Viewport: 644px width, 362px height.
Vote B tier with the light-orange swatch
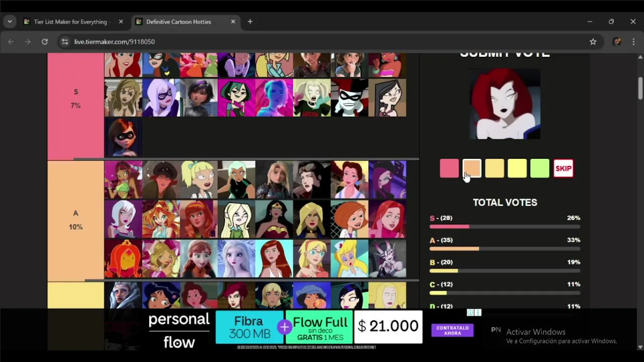pos(495,168)
